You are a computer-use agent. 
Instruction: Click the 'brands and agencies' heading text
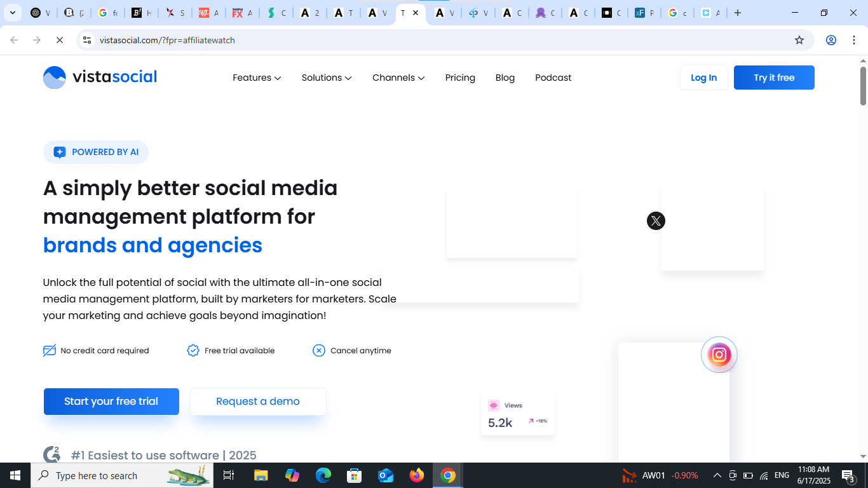pos(153,245)
